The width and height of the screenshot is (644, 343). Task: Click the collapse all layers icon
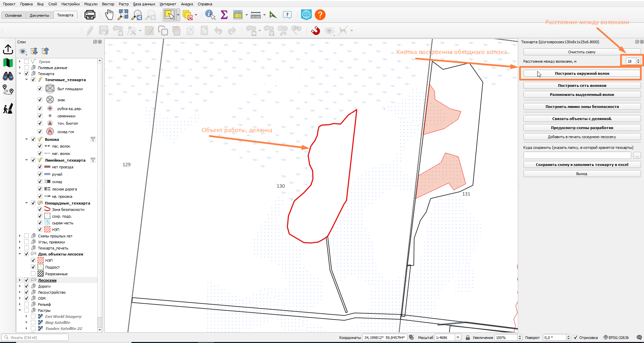coord(45,51)
